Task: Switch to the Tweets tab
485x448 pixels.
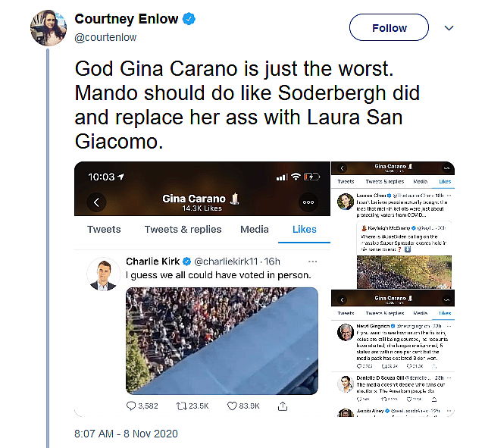Action: [x=104, y=230]
